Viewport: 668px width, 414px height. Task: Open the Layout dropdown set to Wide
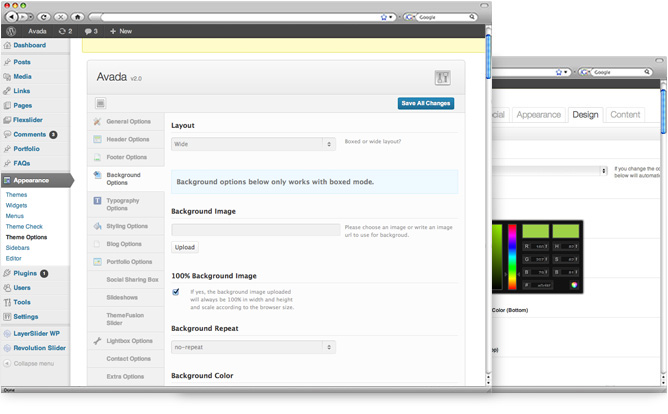click(252, 144)
